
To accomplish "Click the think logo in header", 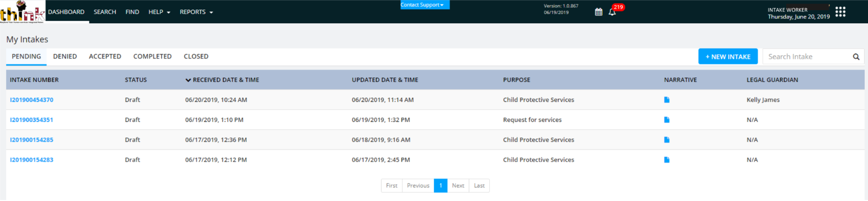I will 22,12.
